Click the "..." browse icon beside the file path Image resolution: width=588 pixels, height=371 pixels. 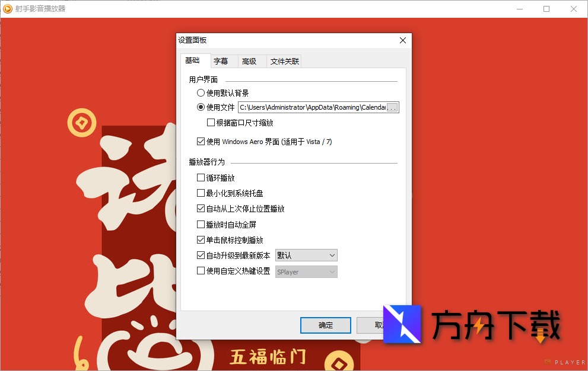[x=393, y=107]
